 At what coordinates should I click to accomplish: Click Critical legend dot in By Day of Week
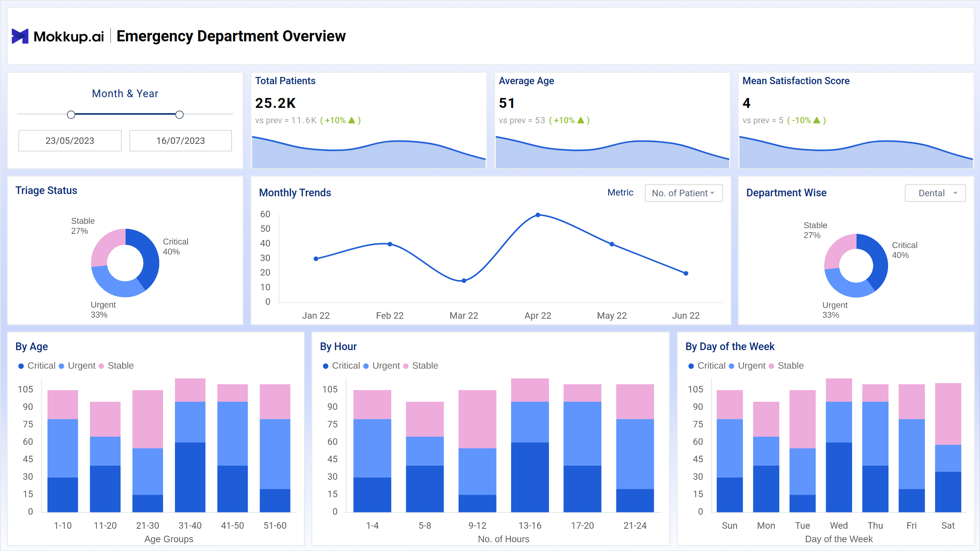pos(691,366)
